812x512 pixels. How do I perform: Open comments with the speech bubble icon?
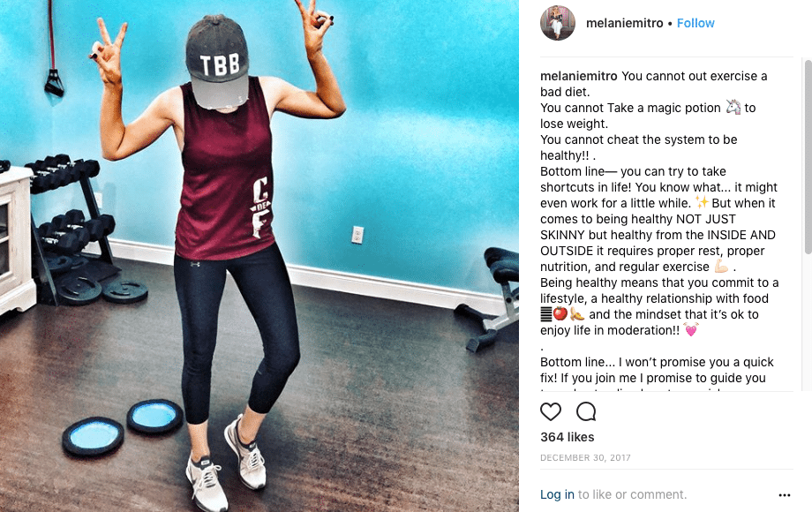point(586,411)
